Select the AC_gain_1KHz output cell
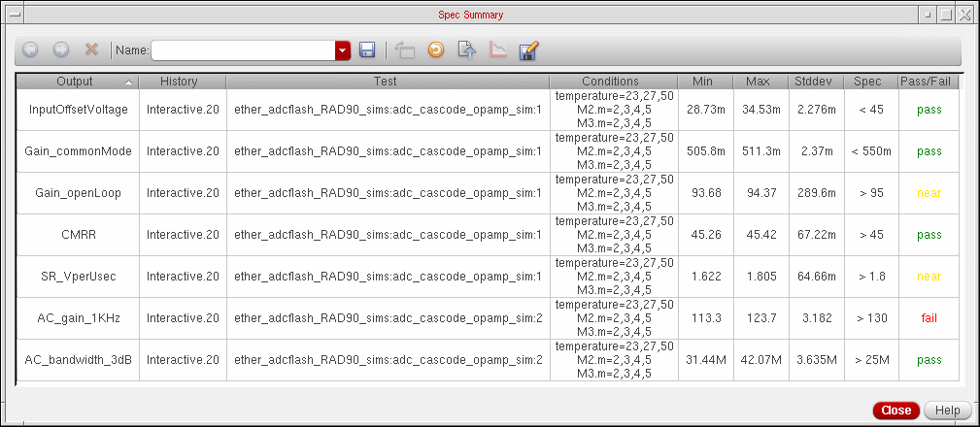980x427 pixels. click(78, 318)
